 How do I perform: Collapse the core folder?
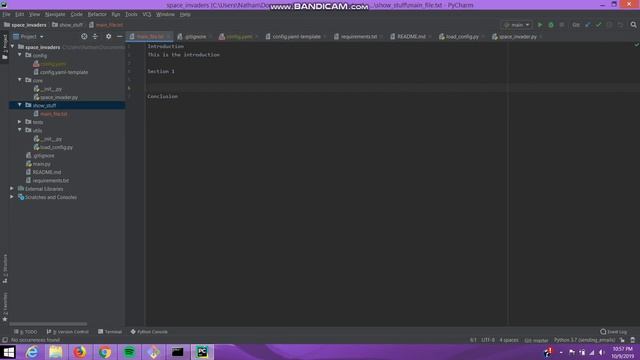[20, 80]
